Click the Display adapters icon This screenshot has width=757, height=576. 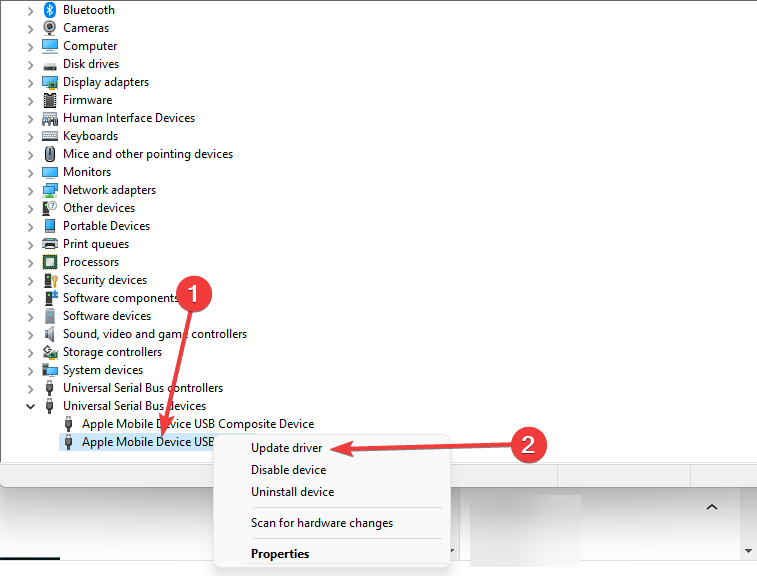[x=50, y=83]
